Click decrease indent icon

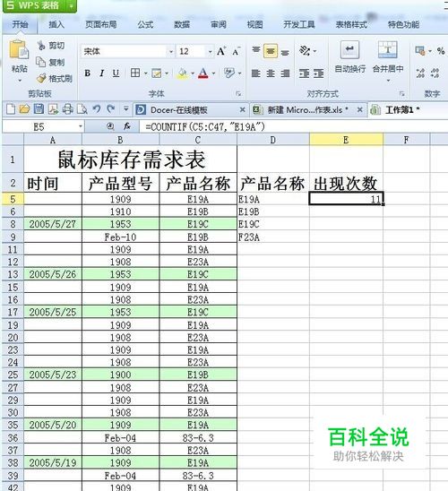click(304, 73)
